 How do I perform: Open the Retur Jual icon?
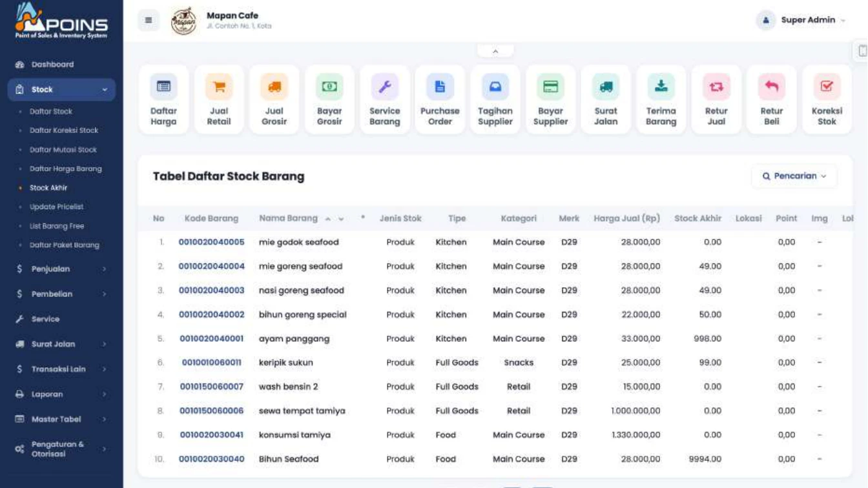pos(716,86)
